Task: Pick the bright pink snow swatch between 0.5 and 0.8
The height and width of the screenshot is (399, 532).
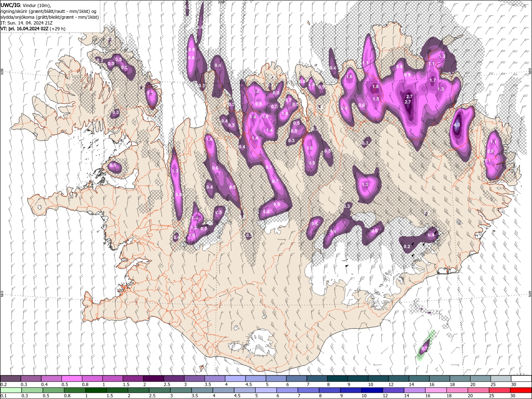Action: [x=71, y=379]
